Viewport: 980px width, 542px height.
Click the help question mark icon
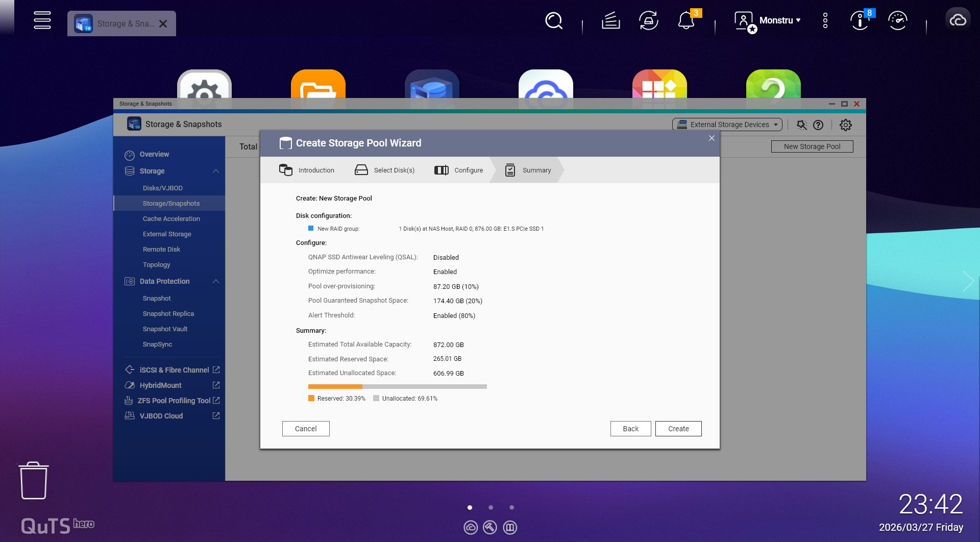click(818, 125)
